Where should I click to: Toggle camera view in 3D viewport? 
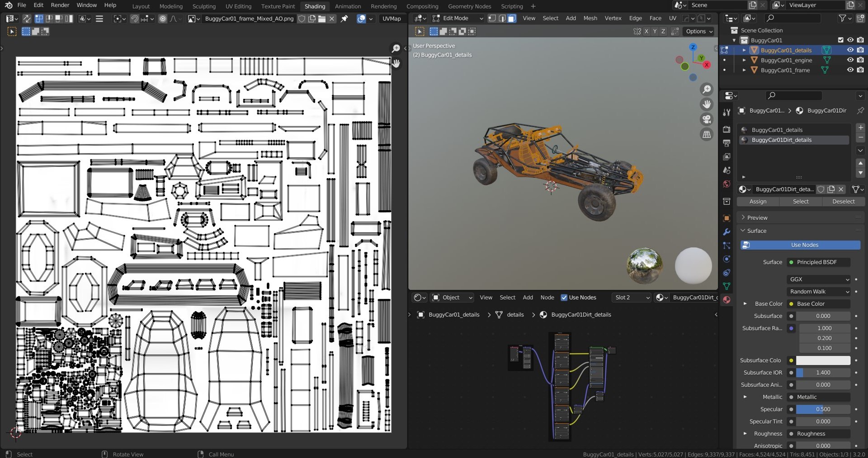click(x=707, y=119)
